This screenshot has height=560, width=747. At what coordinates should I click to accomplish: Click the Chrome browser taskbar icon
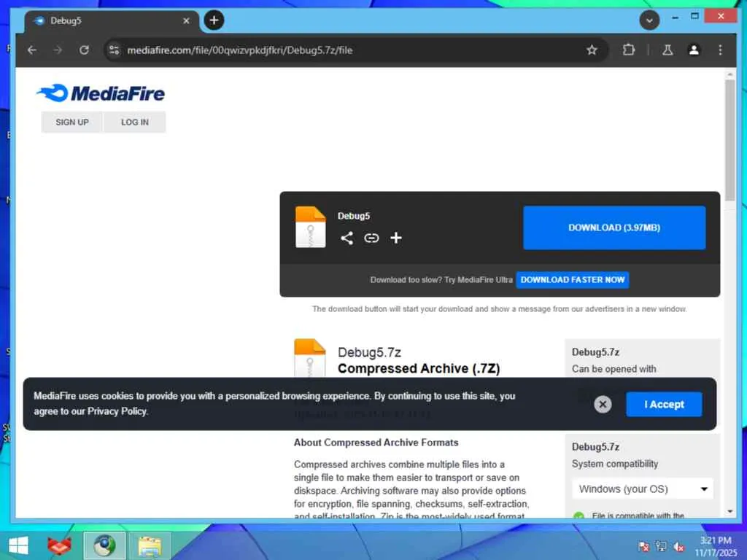pyautogui.click(x=104, y=545)
